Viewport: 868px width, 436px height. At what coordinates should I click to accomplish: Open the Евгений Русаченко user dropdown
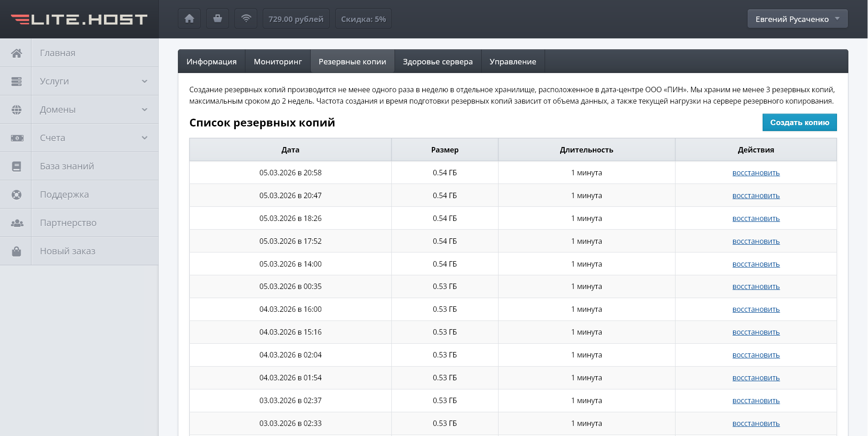pyautogui.click(x=797, y=19)
